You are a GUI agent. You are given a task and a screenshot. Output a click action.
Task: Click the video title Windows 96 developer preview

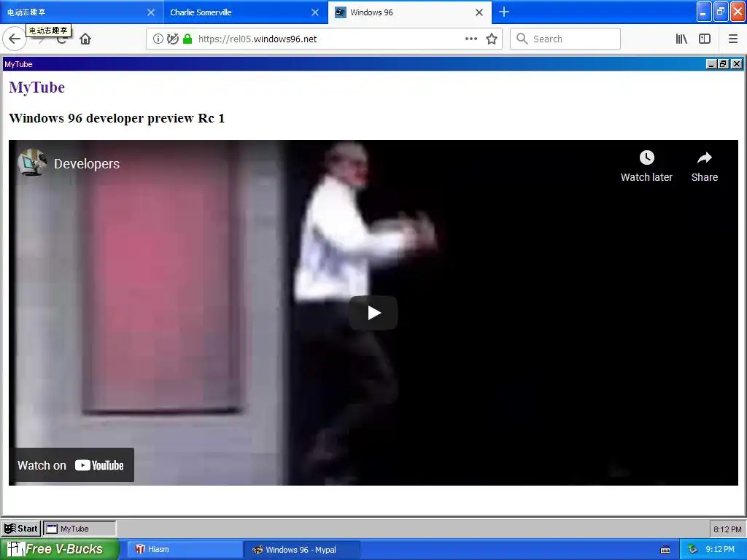click(x=117, y=118)
